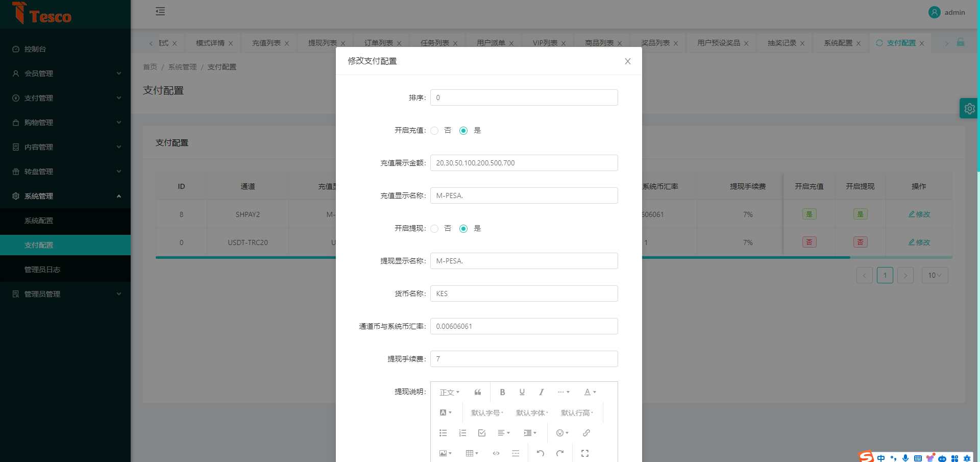The height and width of the screenshot is (462, 980).
Task: Open the 默认字号 font size dropdown
Action: [487, 412]
